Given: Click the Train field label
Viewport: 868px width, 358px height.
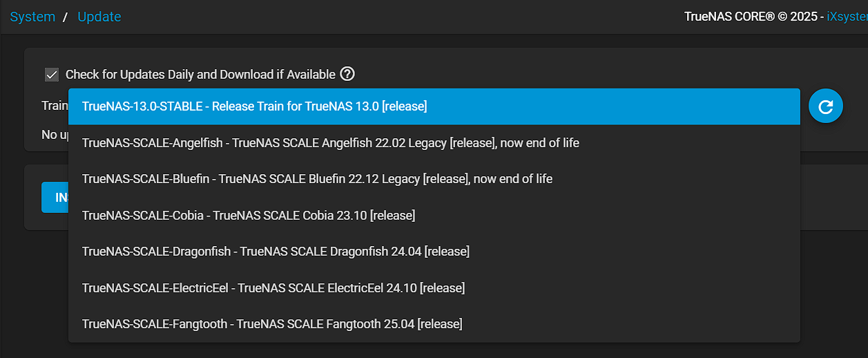Looking at the screenshot, I should [55, 106].
